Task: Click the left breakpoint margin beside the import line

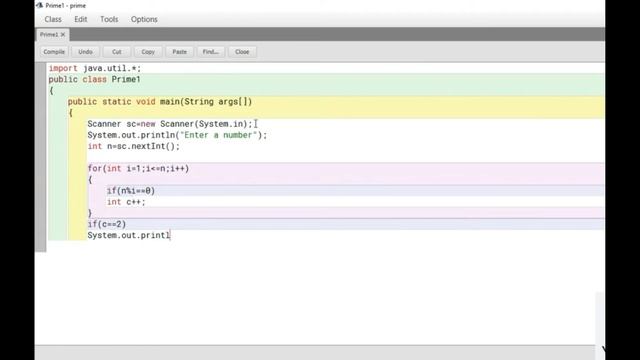Action: click(x=41, y=69)
